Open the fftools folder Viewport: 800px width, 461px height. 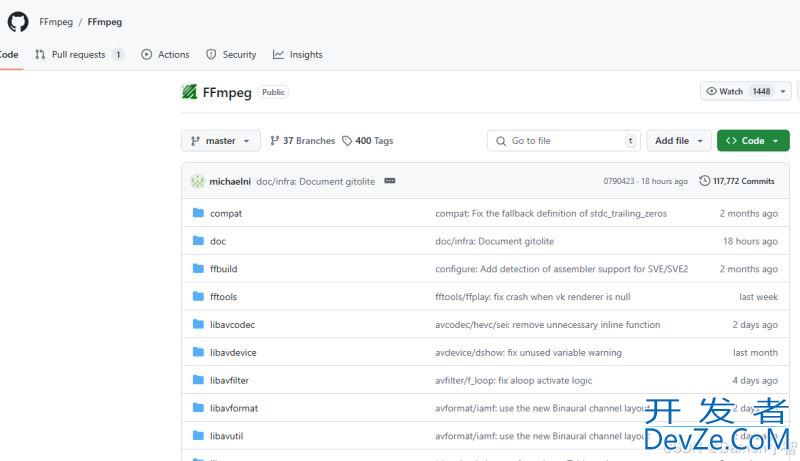[223, 297]
